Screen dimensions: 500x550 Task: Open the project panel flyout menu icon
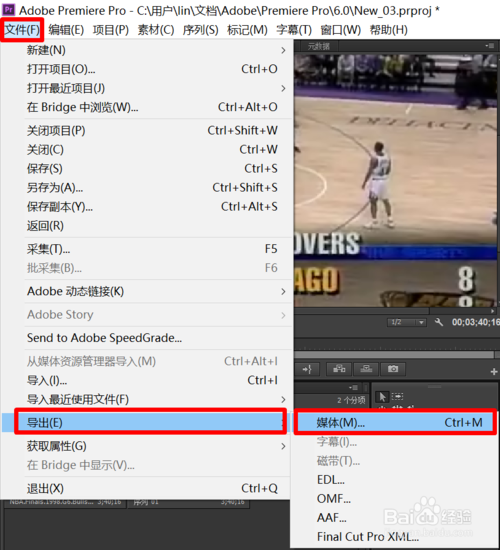[353, 387]
